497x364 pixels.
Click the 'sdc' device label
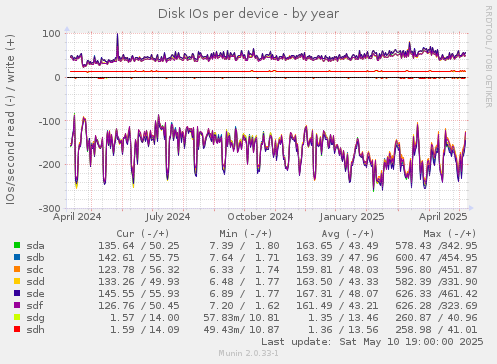35,270
